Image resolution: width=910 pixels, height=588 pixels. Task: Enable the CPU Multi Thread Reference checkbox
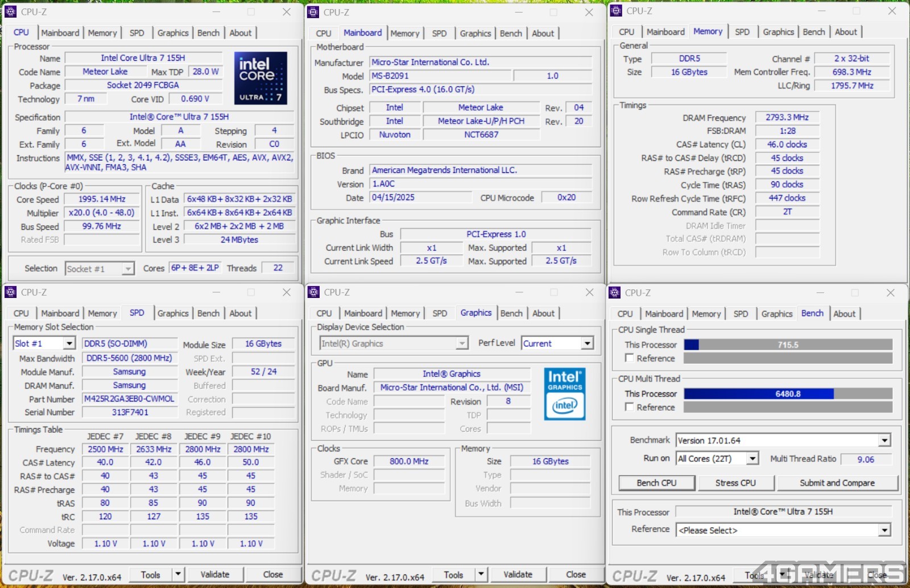point(630,407)
